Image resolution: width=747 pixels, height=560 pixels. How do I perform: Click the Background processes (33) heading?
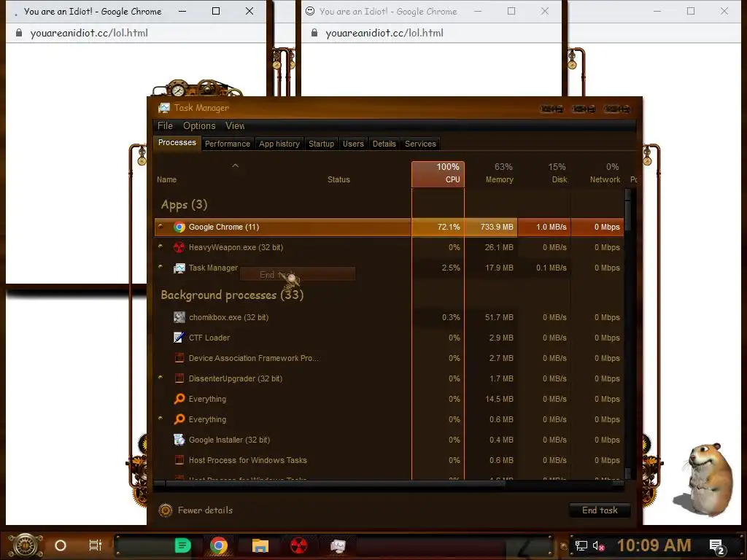(232, 295)
